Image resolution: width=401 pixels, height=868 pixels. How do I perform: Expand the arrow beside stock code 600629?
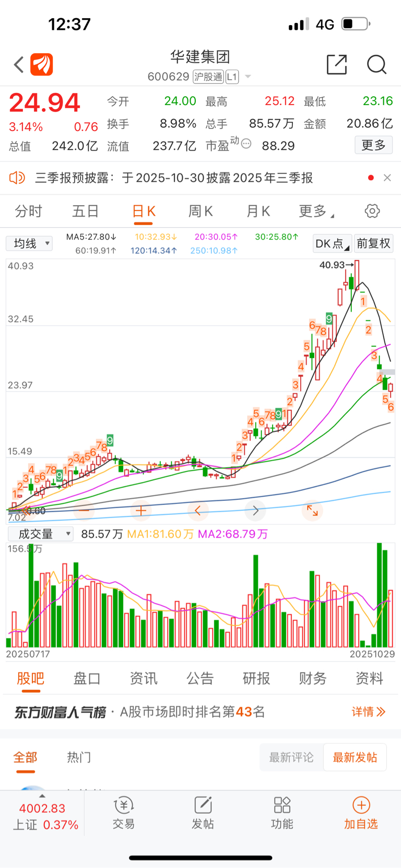(x=248, y=77)
